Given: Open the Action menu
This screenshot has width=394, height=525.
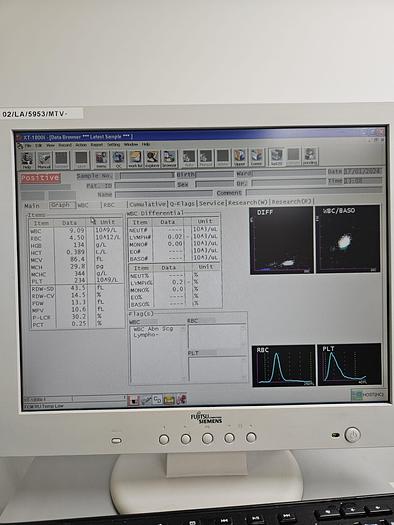Looking at the screenshot, I should [x=81, y=145].
